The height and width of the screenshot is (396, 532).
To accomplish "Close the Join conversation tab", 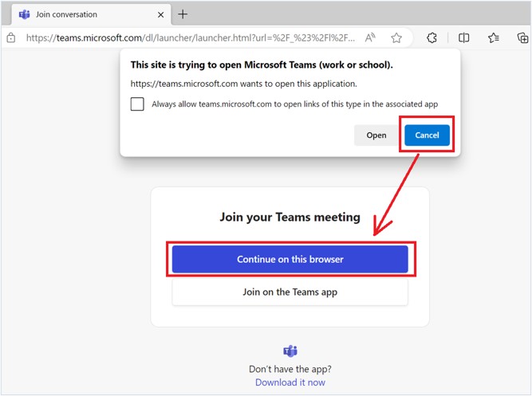I will [x=161, y=14].
